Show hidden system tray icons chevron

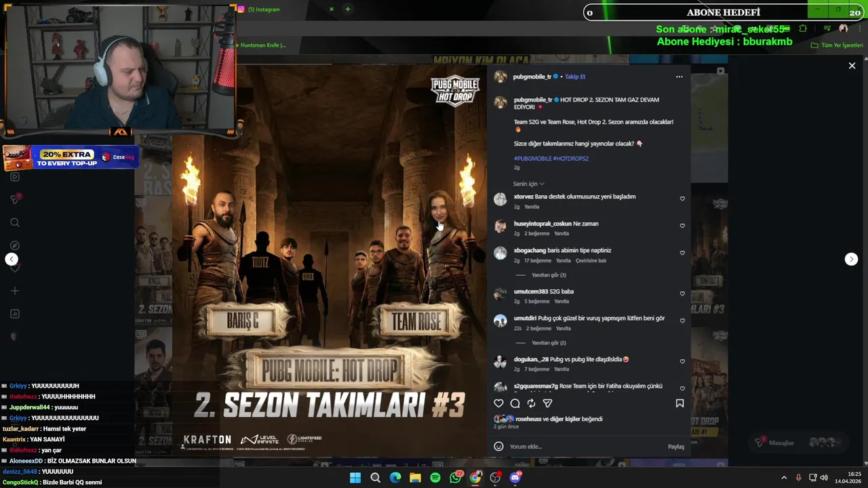click(x=784, y=478)
